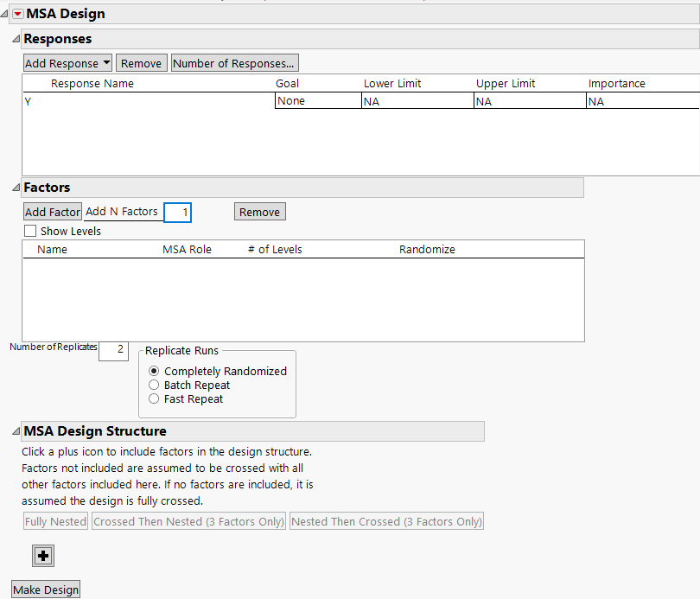
Task: Click the Number of Replicates field
Action: (113, 350)
